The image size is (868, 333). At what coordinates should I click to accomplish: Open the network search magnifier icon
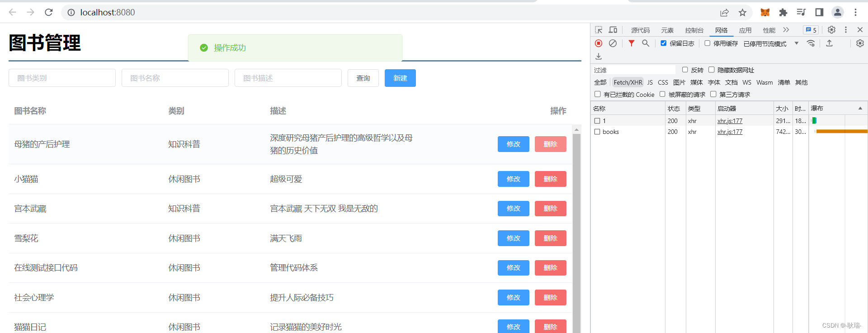pos(646,43)
